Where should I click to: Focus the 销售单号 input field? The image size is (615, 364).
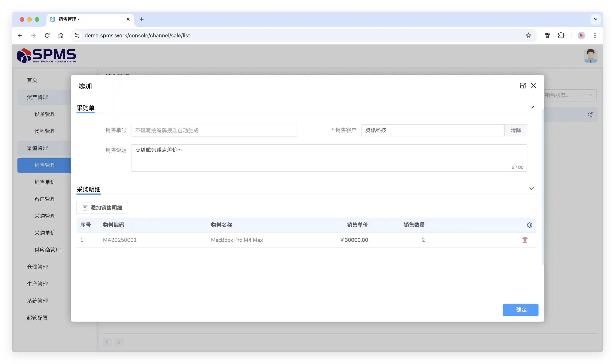214,131
